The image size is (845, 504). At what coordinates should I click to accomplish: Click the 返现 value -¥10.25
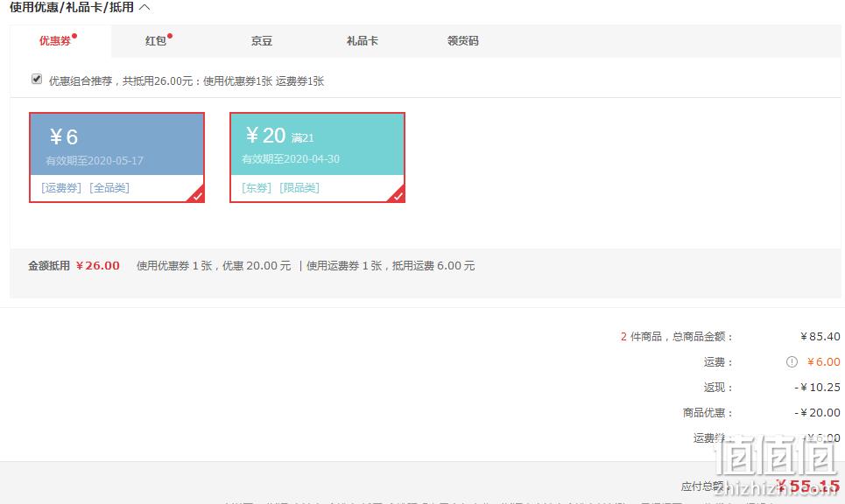pyautogui.click(x=818, y=387)
